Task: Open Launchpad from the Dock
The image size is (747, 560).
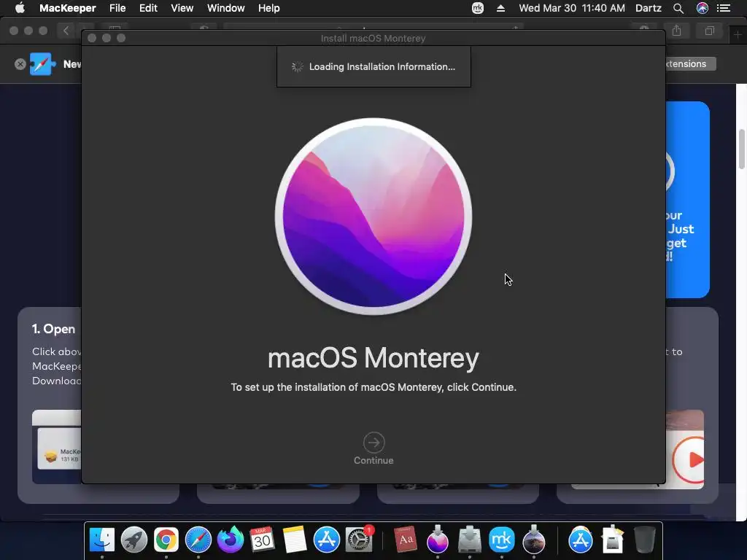Action: 134,540
